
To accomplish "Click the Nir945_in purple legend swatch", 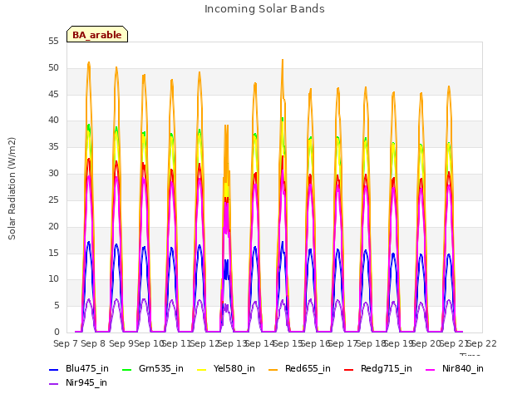I will (x=53, y=384).
